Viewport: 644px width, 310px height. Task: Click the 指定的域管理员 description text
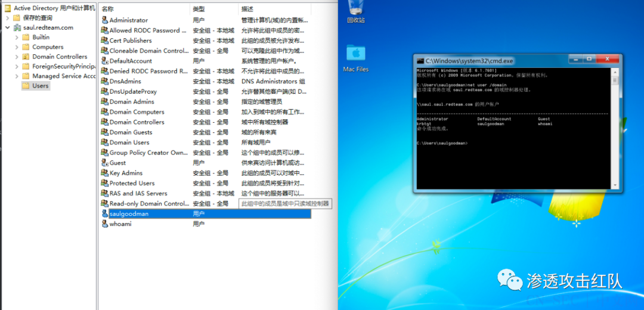coord(262,102)
